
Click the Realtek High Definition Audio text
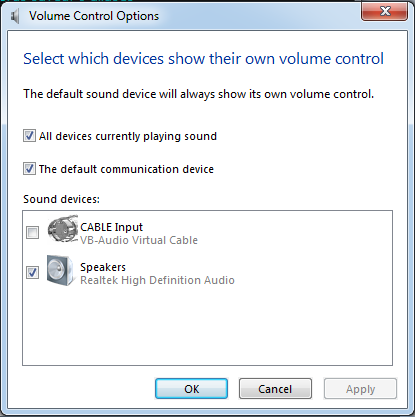coord(157,280)
